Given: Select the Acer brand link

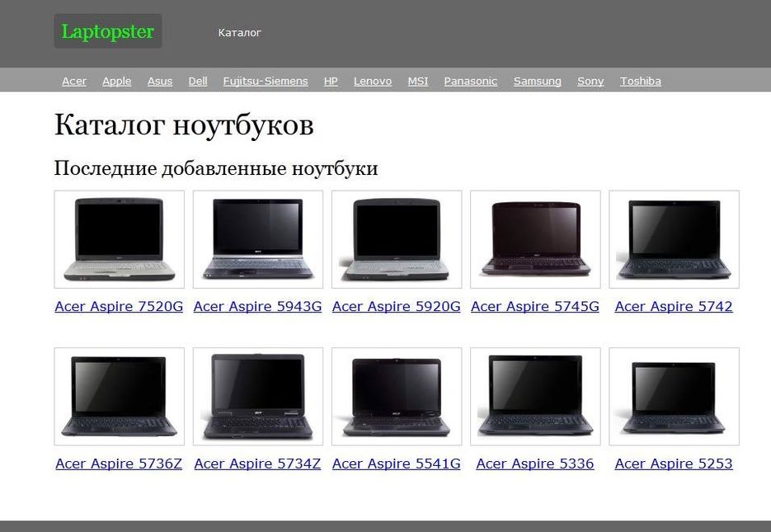Looking at the screenshot, I should point(74,81).
